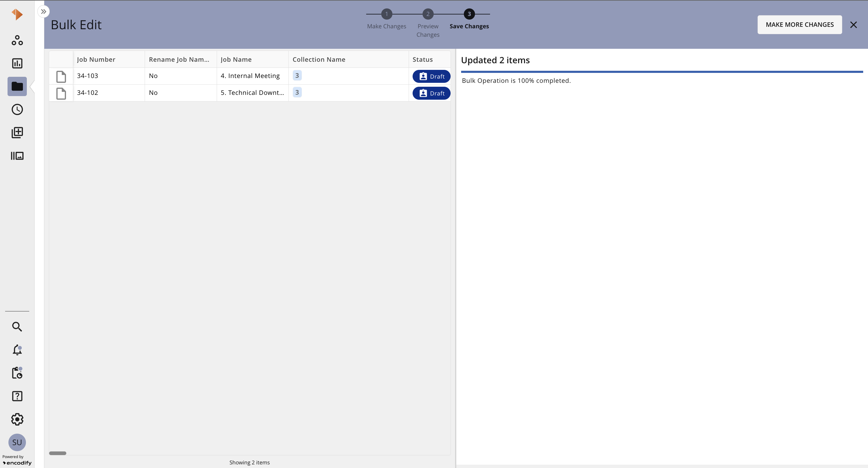Click the orange Encodify logo icon

click(x=17, y=14)
